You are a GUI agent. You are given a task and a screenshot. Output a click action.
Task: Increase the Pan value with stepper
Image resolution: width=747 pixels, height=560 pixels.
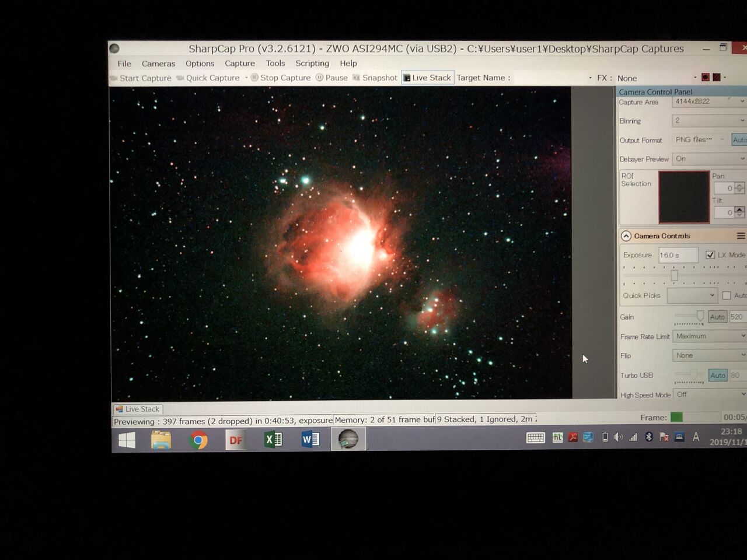740,185
